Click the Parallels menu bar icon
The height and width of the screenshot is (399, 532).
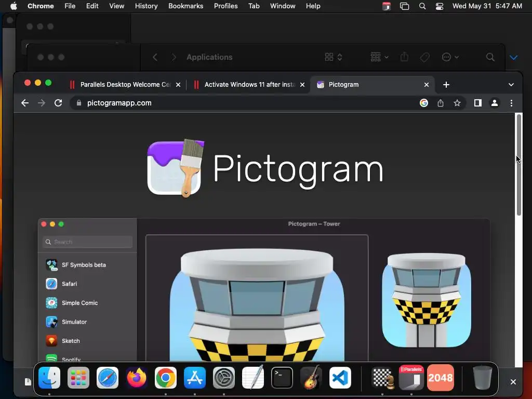tap(387, 6)
